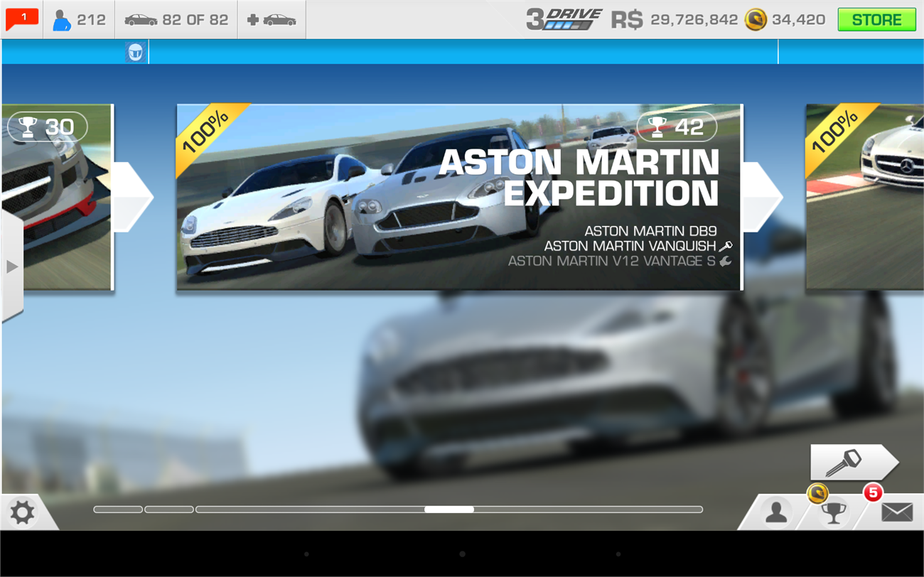Click the R$ 29,726,842 cash balance
This screenshot has width=924, height=577.
[x=675, y=20]
